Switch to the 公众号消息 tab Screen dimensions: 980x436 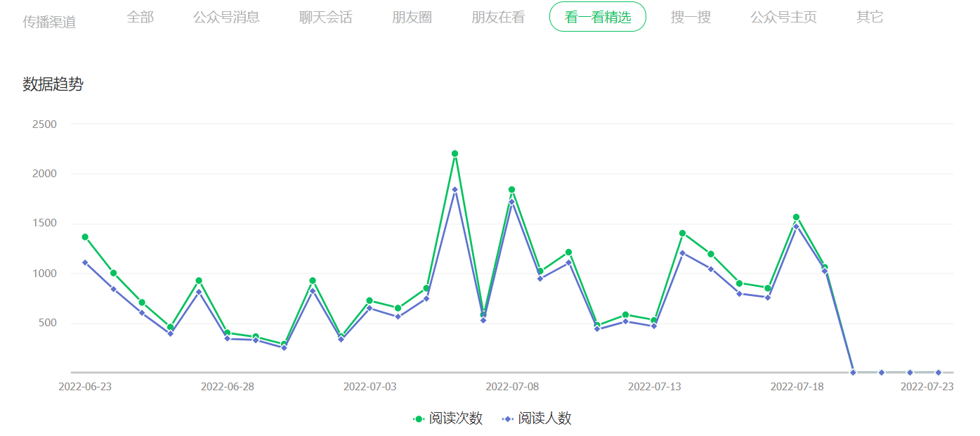click(x=226, y=17)
